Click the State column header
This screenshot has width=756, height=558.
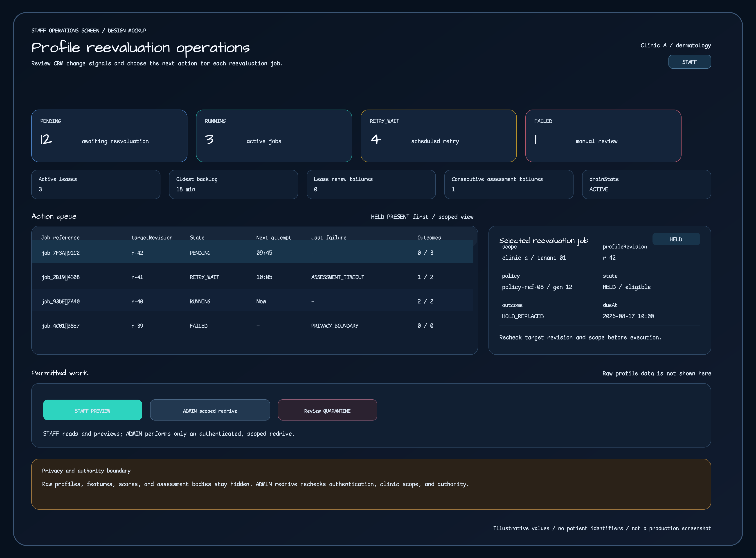197,237
